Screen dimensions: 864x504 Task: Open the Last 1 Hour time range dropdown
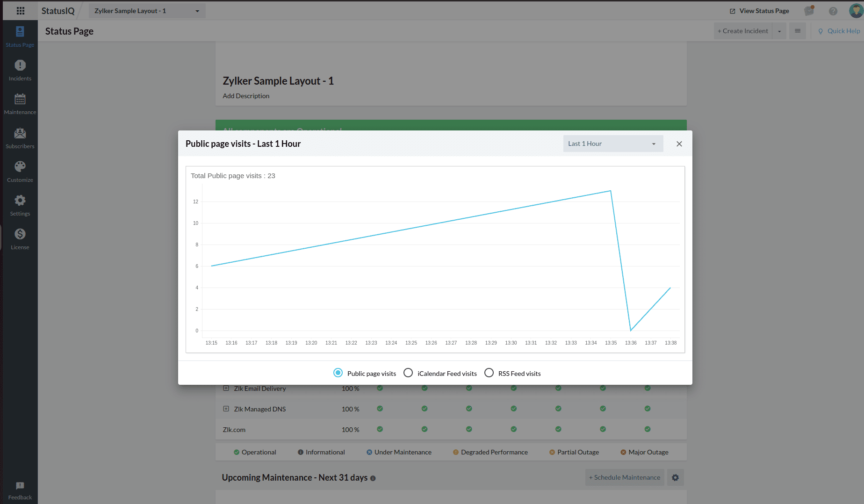coord(612,144)
